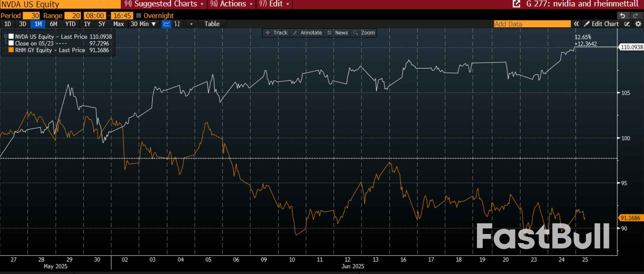Click the Close on 05/23 legend swatch

11,43
